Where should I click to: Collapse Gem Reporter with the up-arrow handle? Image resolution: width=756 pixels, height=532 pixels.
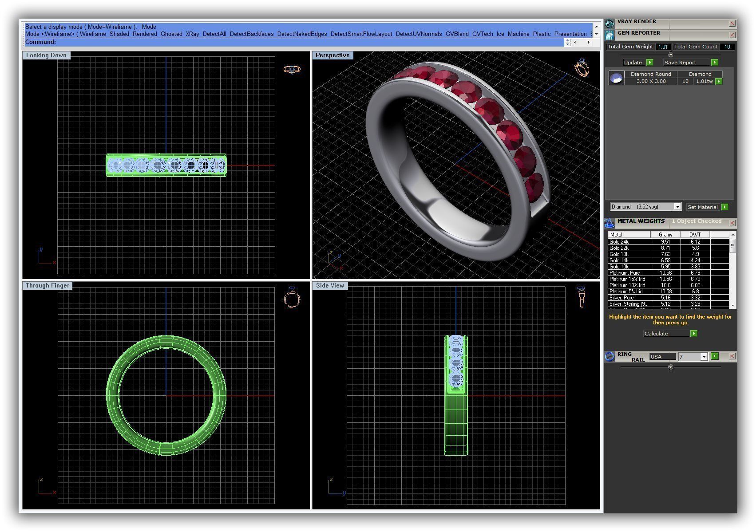tap(671, 55)
